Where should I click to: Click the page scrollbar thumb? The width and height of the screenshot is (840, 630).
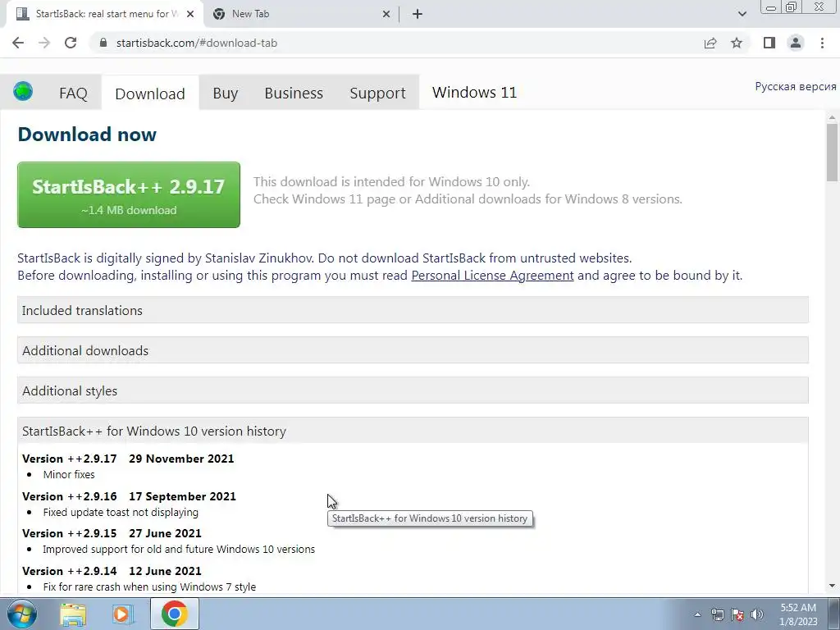[832, 153]
